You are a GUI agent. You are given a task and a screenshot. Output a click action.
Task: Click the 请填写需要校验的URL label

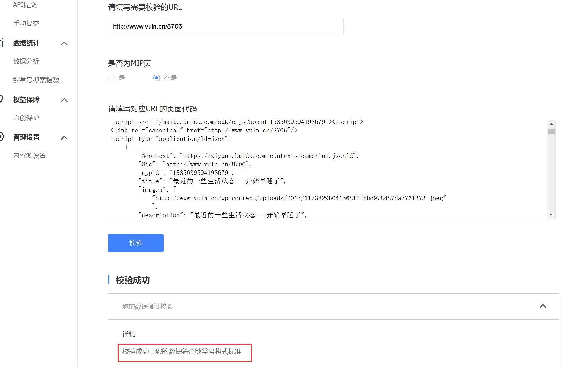pyautogui.click(x=145, y=7)
